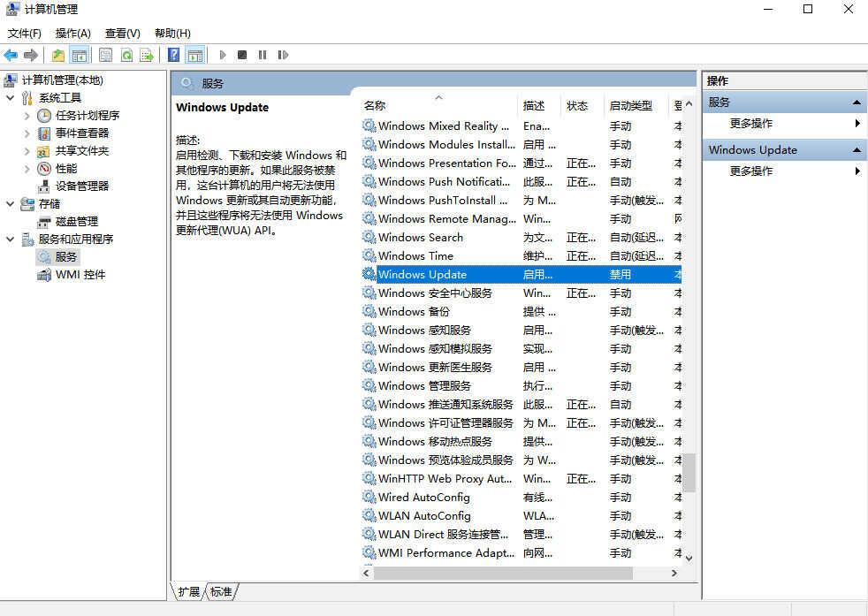The image size is (868, 616).
Task: Expand the 共享文件夹 tree node
Action: click(x=27, y=151)
